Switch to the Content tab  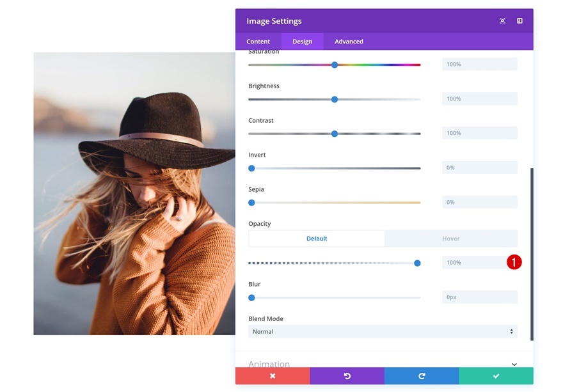(x=258, y=42)
